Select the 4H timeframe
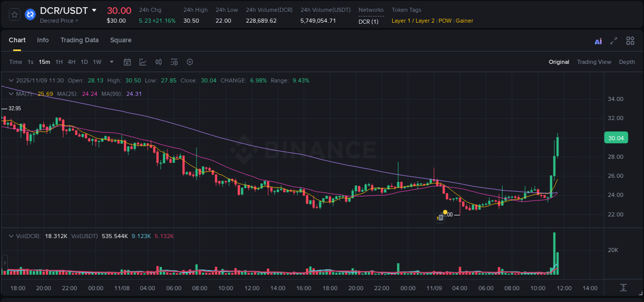Screen dimensions: 644x302 72,62
